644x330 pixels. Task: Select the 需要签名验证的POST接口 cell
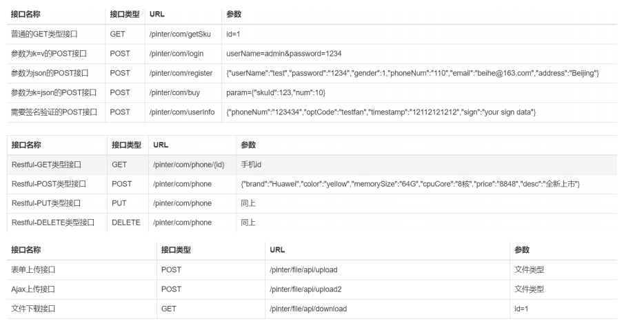(x=54, y=112)
